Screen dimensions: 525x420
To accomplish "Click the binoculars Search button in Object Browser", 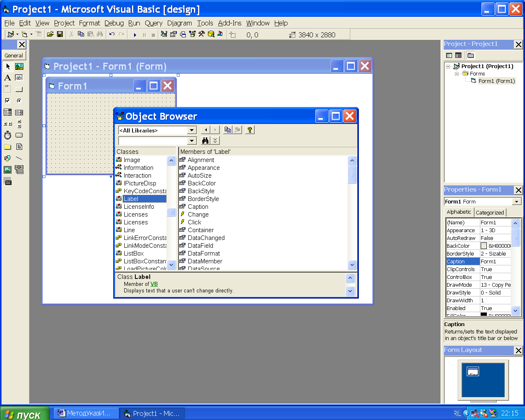I will pyautogui.click(x=205, y=141).
